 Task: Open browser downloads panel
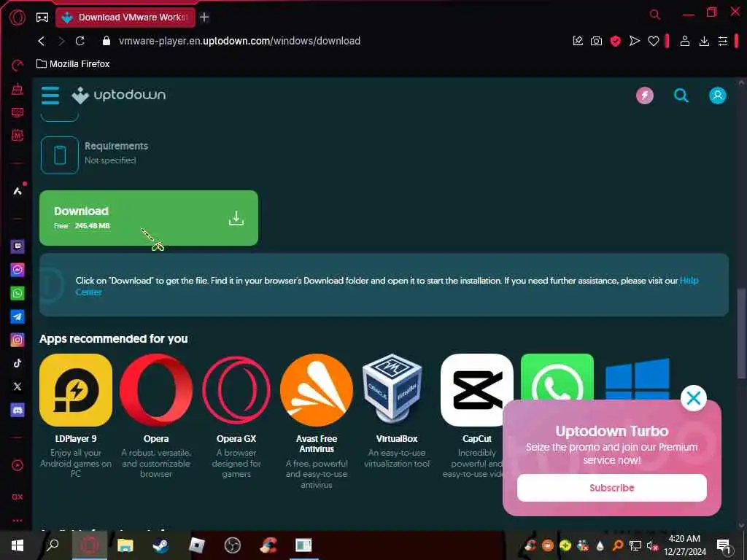[704, 41]
